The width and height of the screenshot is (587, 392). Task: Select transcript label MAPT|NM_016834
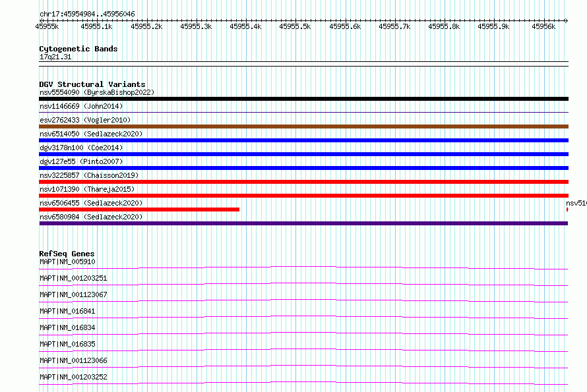click(x=67, y=327)
